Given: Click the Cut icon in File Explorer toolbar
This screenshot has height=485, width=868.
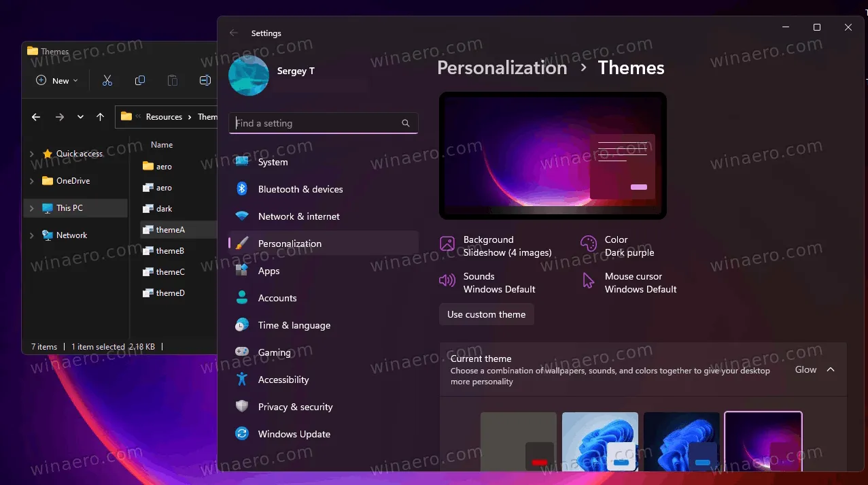Looking at the screenshot, I should coord(107,80).
